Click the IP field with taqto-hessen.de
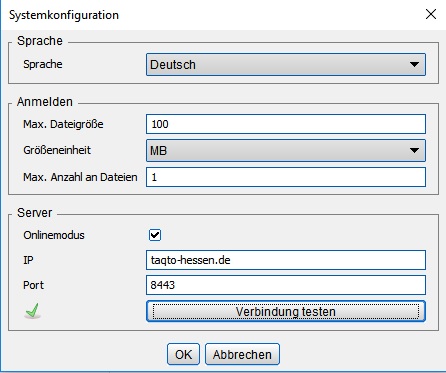The image size is (446, 373). tap(286, 260)
